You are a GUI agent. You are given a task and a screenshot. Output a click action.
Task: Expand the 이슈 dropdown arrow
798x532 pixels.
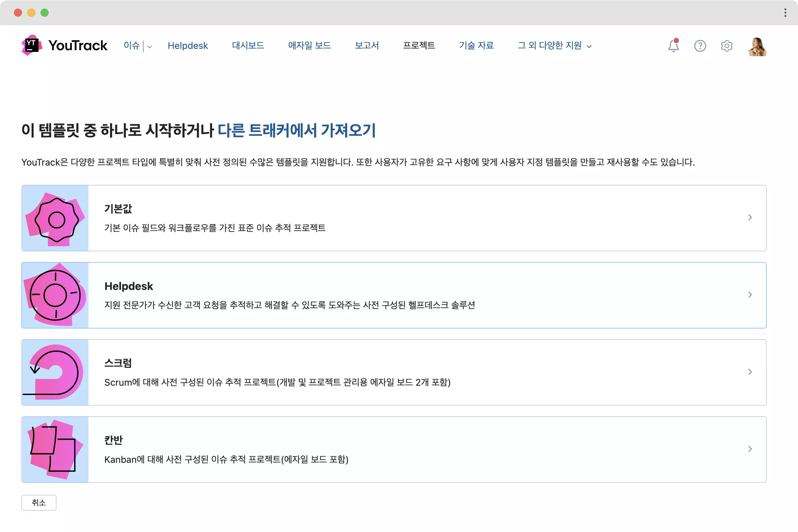click(x=150, y=47)
